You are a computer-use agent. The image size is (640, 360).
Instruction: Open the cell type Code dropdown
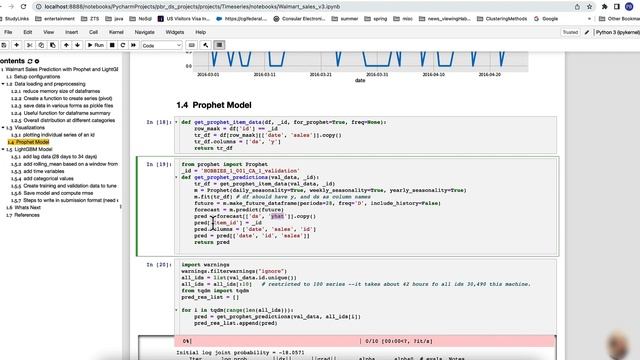[162, 45]
